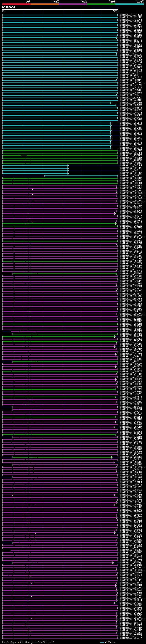This screenshot has height=644, width=146.
Task: Click the Large gaps legend text
Action: [28, 642]
